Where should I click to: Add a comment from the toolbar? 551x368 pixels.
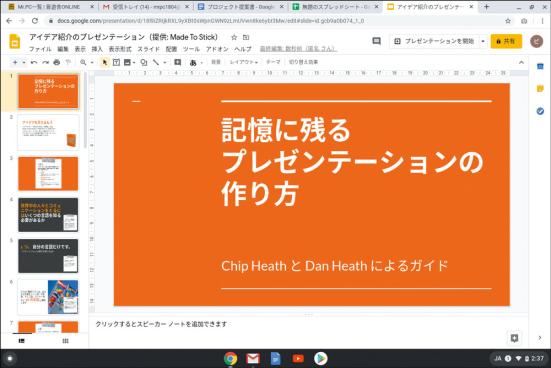click(177, 63)
